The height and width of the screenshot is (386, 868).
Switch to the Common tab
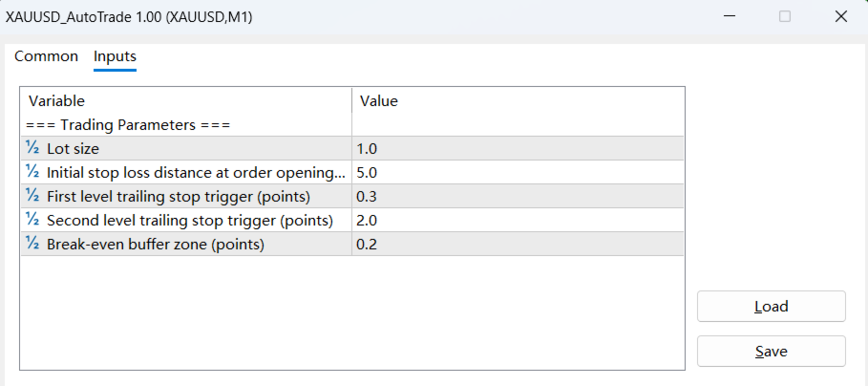46,56
